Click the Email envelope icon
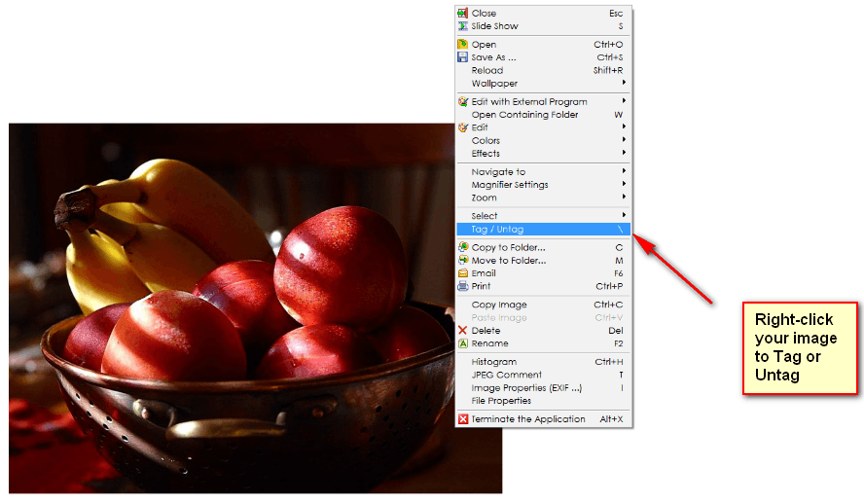The image size is (864, 504). click(x=463, y=273)
